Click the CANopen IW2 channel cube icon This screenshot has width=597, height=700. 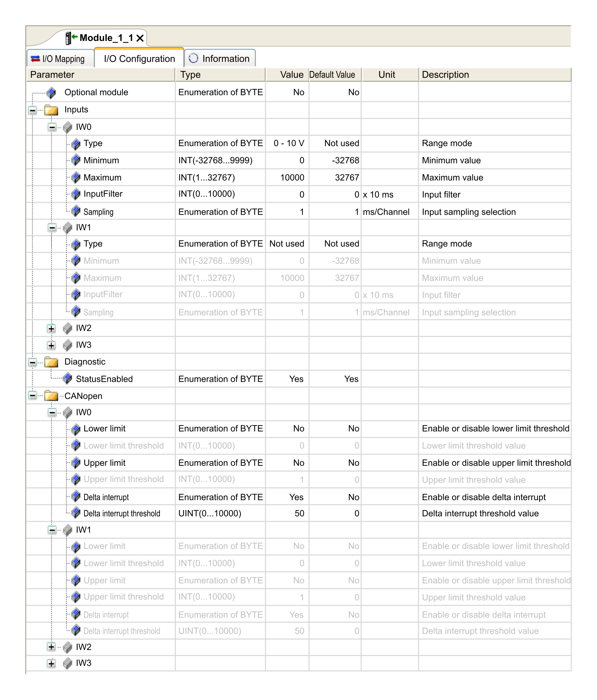click(x=68, y=647)
